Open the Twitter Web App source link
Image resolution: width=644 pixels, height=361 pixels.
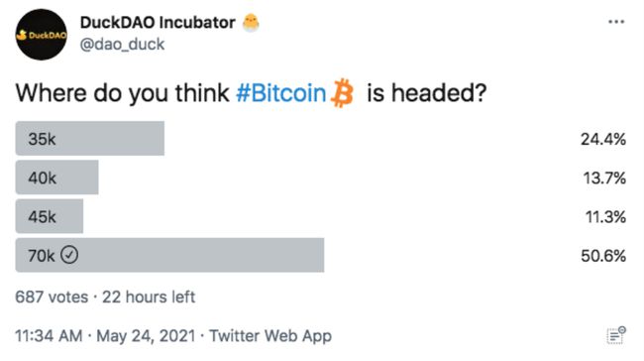(x=270, y=336)
